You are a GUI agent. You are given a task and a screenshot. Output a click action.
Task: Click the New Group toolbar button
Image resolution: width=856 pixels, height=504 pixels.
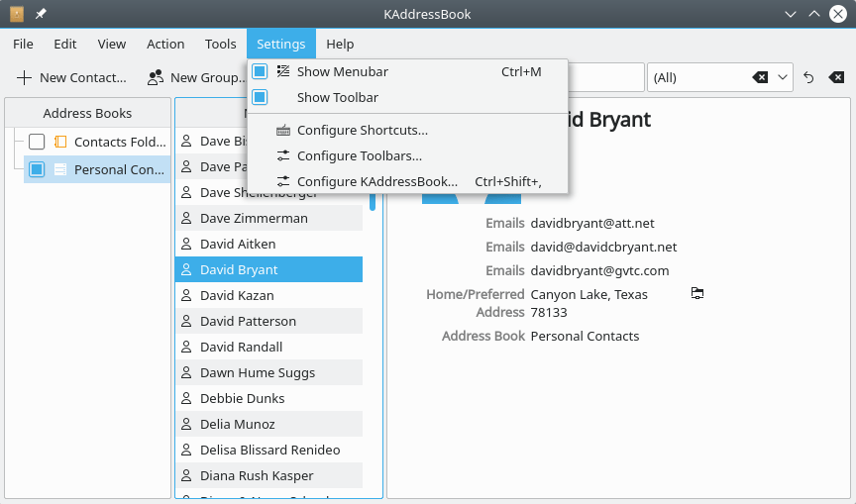[x=195, y=78]
